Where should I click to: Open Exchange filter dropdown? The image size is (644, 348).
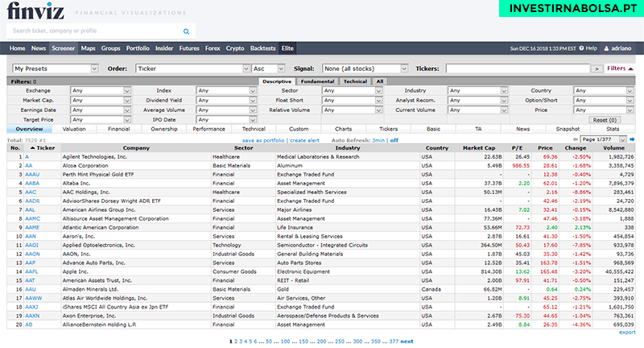[x=100, y=90]
